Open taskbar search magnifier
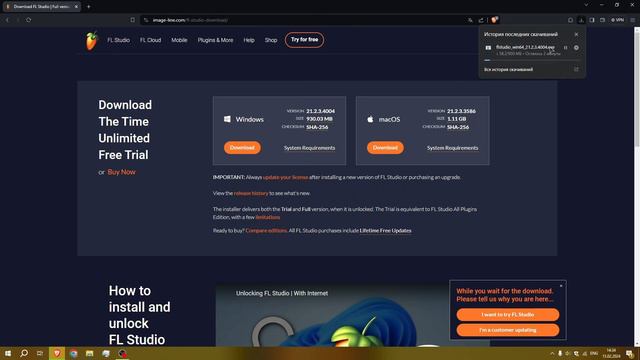This screenshot has width=640, height=360. tap(24, 353)
